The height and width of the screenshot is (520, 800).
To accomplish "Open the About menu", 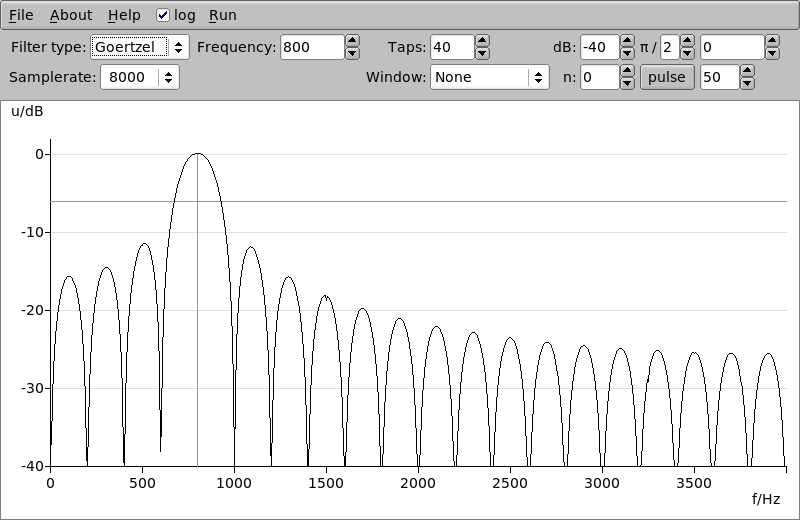I will pos(71,15).
